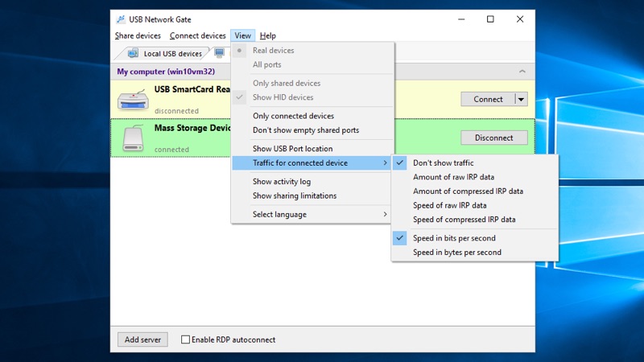644x362 pixels.
Task: Choose Amount of compressed IRP data
Action: 475,191
